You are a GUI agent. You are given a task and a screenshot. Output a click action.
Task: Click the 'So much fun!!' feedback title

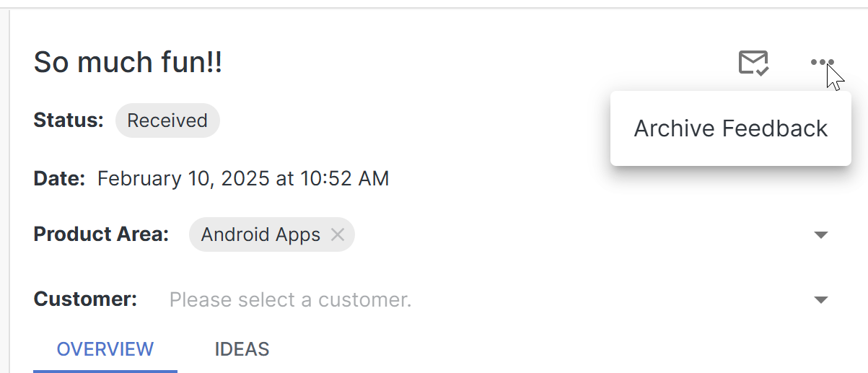[x=128, y=63]
